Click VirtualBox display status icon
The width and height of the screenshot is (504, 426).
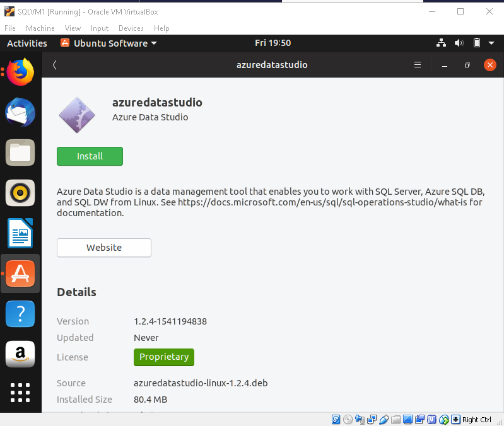(x=408, y=420)
